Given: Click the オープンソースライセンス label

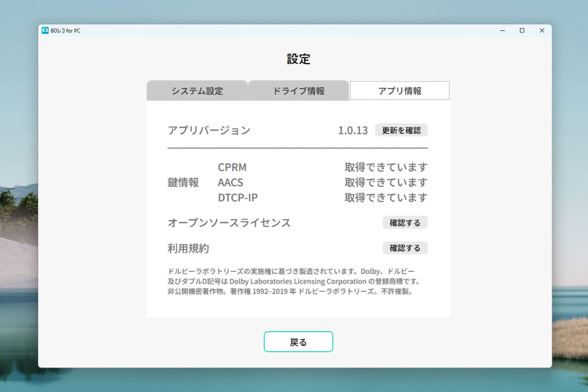Looking at the screenshot, I should [x=229, y=222].
